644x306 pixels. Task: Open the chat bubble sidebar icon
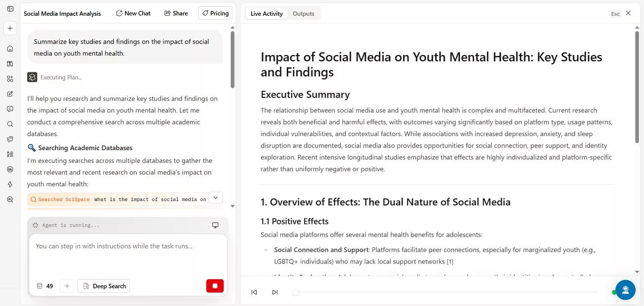(10, 109)
